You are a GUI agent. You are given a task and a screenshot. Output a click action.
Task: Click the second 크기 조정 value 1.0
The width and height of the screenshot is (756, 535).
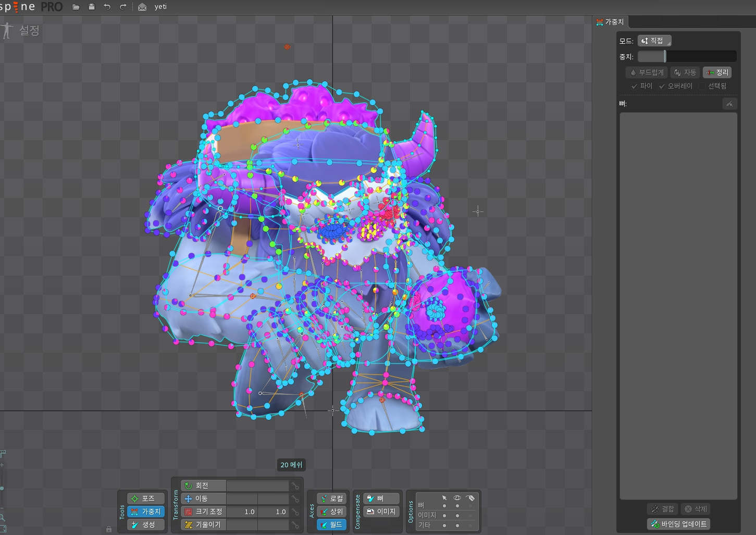[x=273, y=512]
